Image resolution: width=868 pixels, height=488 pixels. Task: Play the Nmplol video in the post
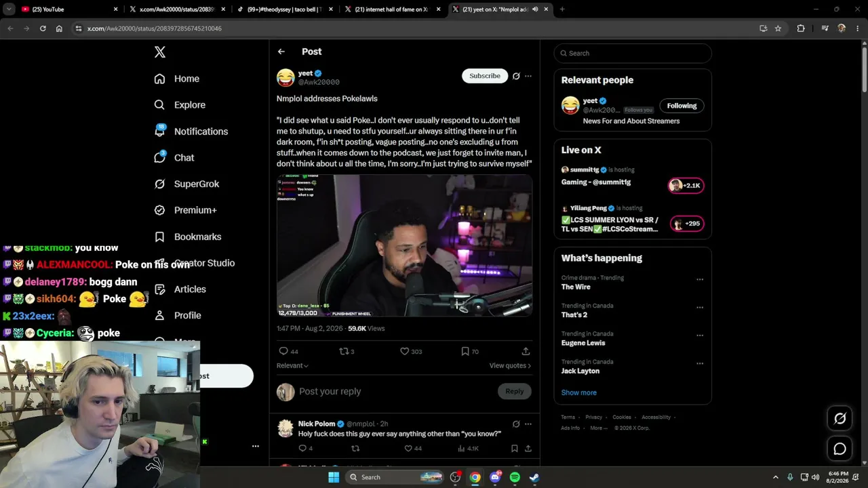[x=405, y=245]
